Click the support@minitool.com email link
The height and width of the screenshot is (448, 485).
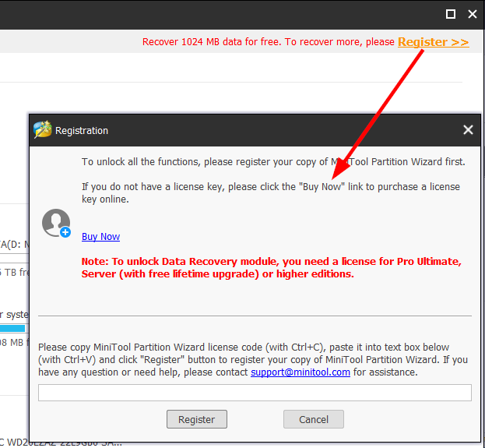point(300,372)
